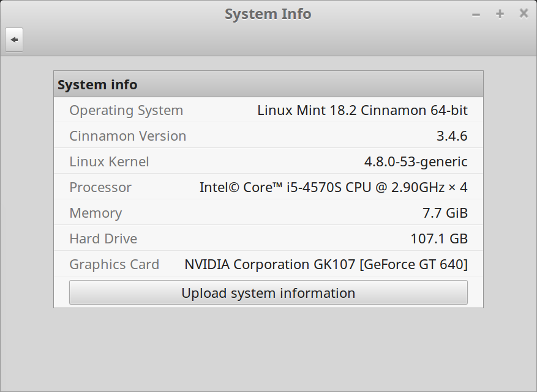Maximize the System Info window
This screenshot has height=392, width=537.
pyautogui.click(x=500, y=14)
